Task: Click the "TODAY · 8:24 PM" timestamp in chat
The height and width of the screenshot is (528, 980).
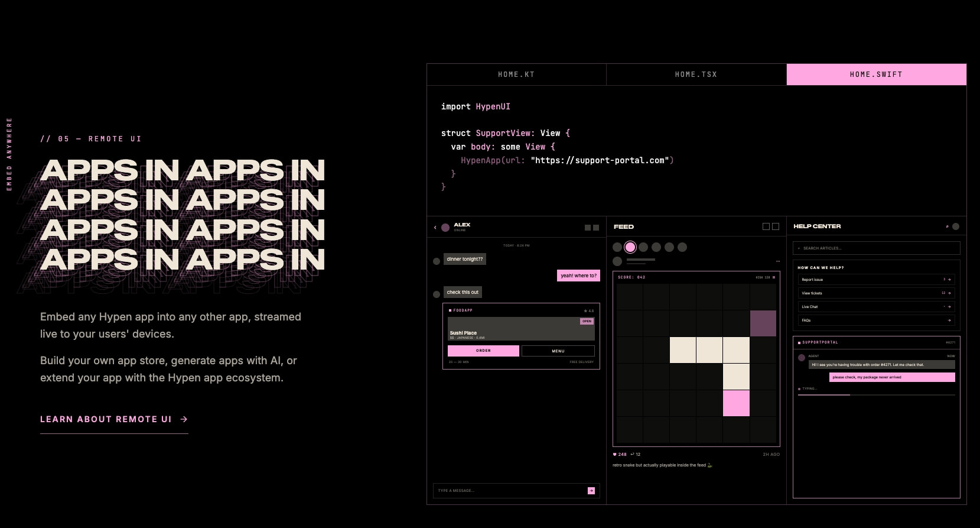Action: coord(516,245)
